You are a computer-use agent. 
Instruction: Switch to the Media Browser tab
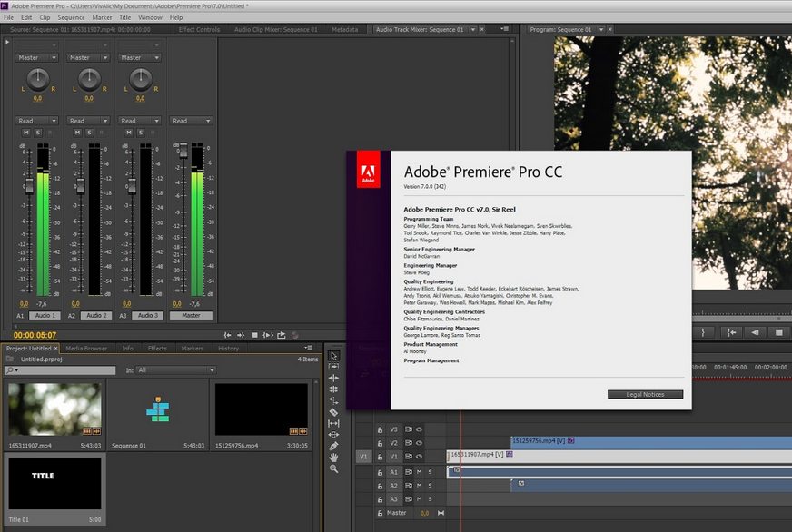coord(86,349)
